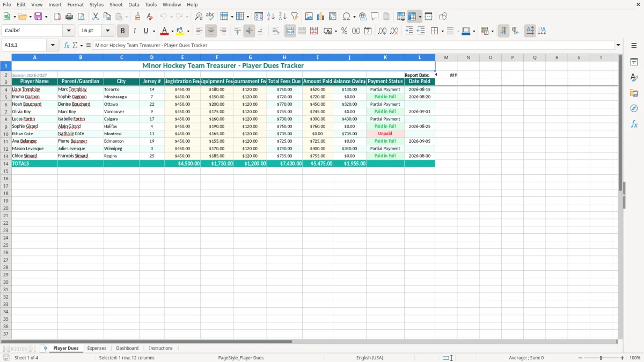Toggle Align Left
This screenshot has height=362, width=644.
[199, 31]
